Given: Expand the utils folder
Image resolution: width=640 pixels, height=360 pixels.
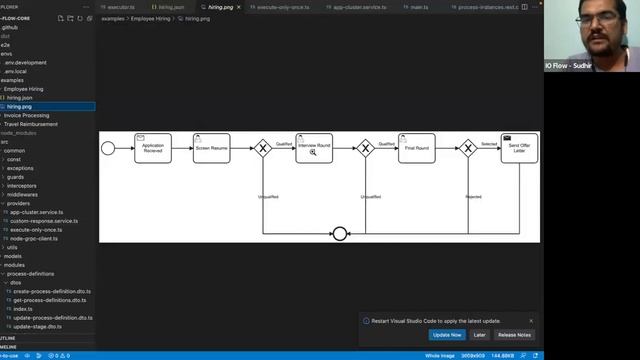Looking at the screenshot, I should tap(12, 247).
